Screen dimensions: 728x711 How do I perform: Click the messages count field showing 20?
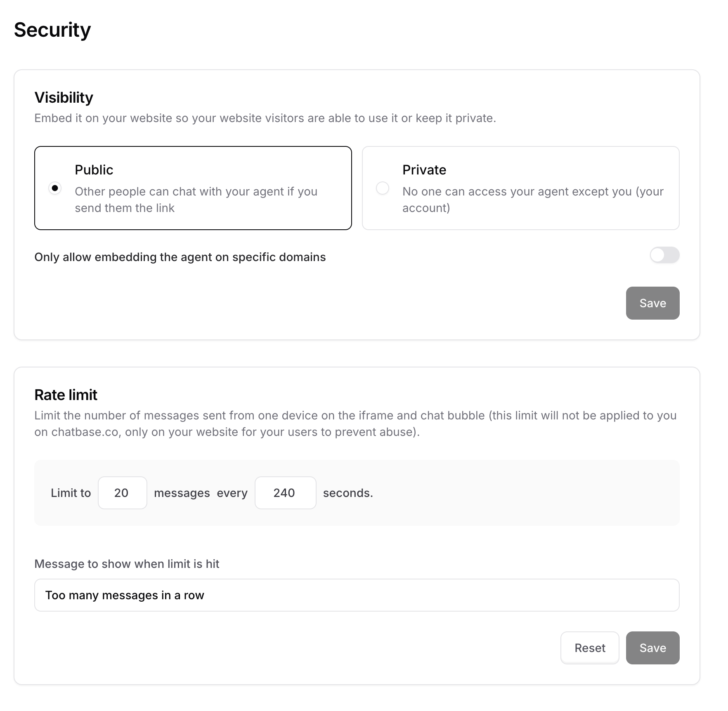122,493
